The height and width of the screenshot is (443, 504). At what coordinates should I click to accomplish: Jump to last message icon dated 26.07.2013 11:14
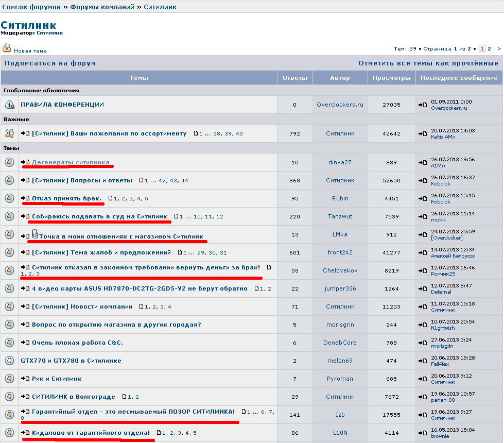pos(423,216)
